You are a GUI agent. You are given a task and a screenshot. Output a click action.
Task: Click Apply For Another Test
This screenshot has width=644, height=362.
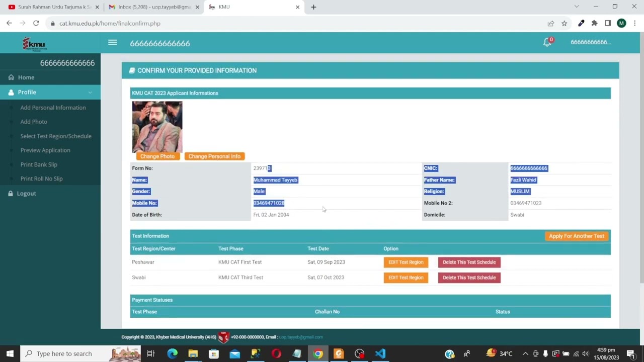(577, 236)
